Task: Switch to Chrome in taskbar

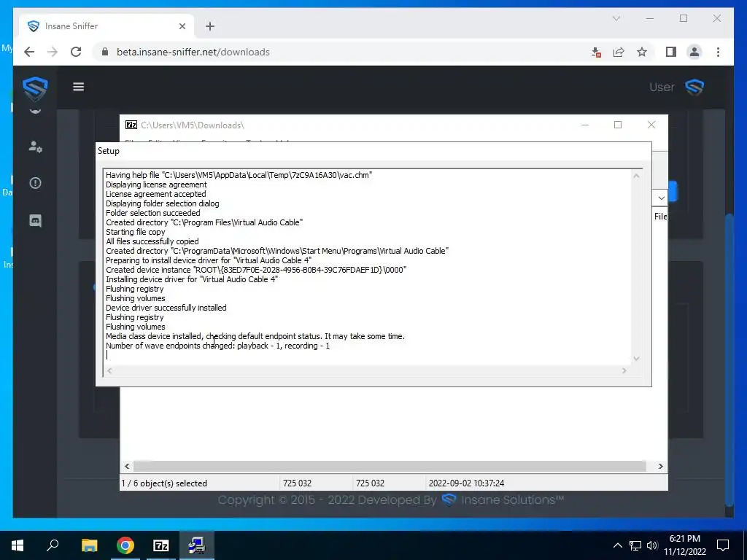Action: coord(125,545)
